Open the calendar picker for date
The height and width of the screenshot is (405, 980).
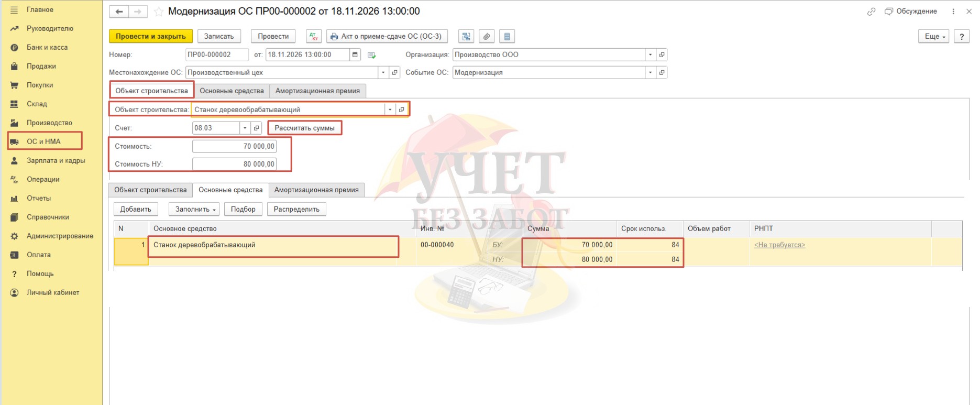[x=355, y=54]
